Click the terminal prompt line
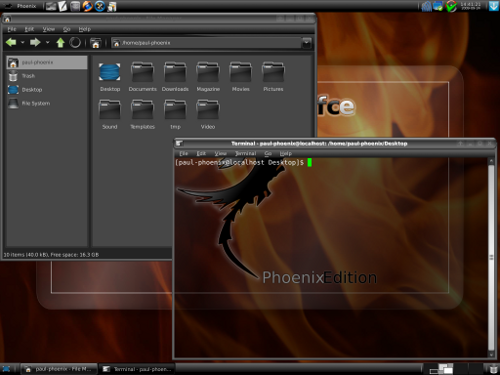 [243, 162]
